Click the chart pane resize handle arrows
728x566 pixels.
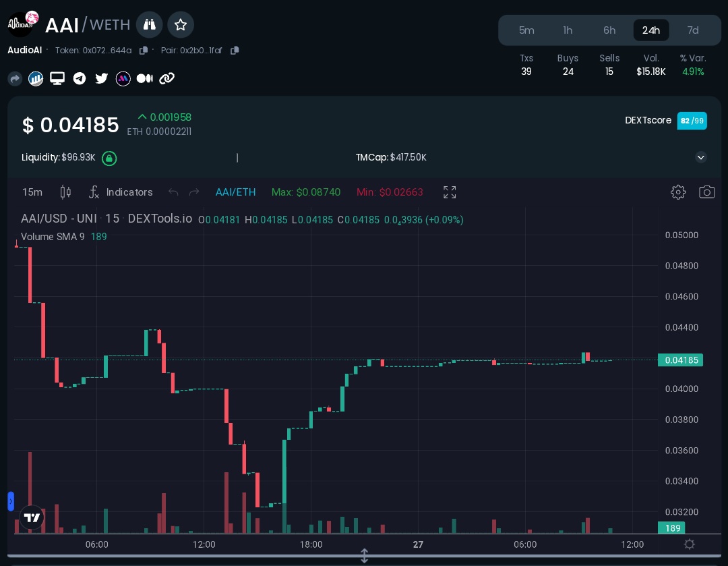click(365, 555)
